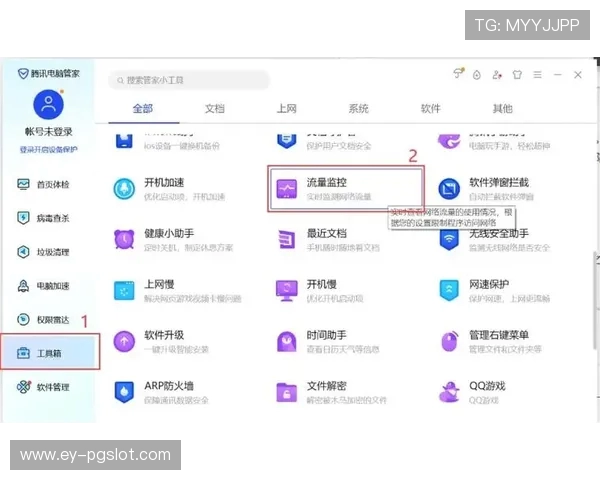This screenshot has height=480, width=600.
Task: Go to 软件管理 in sidebar
Action: (x=48, y=387)
